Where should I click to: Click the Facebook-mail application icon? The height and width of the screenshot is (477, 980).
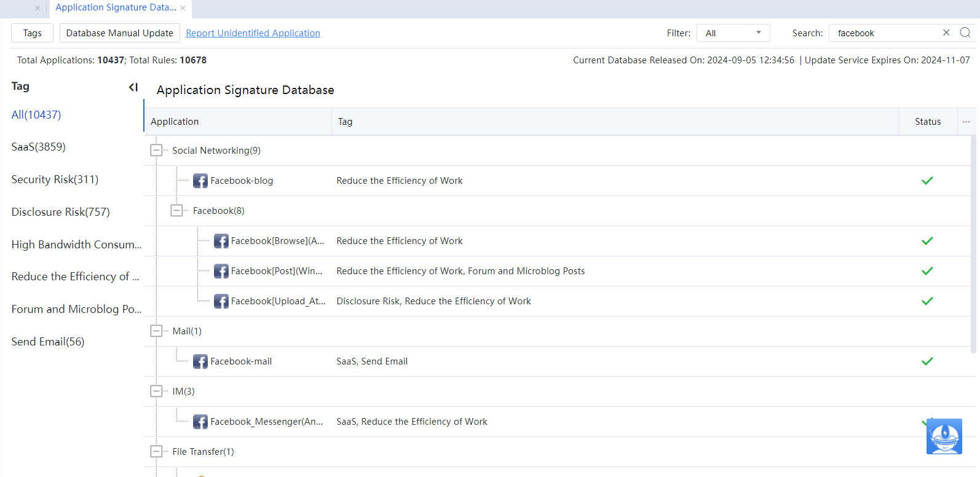click(x=200, y=361)
